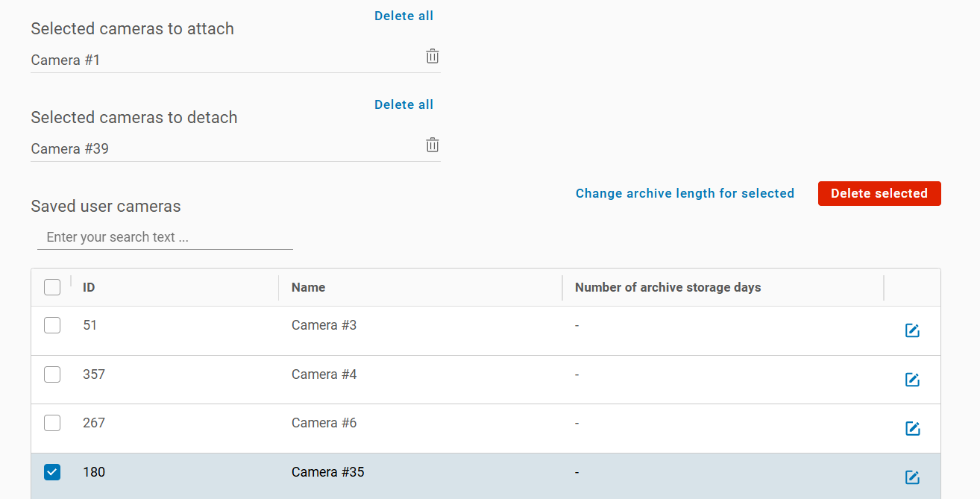
Task: Delete Camera #1 using trash icon
Action: [433, 57]
